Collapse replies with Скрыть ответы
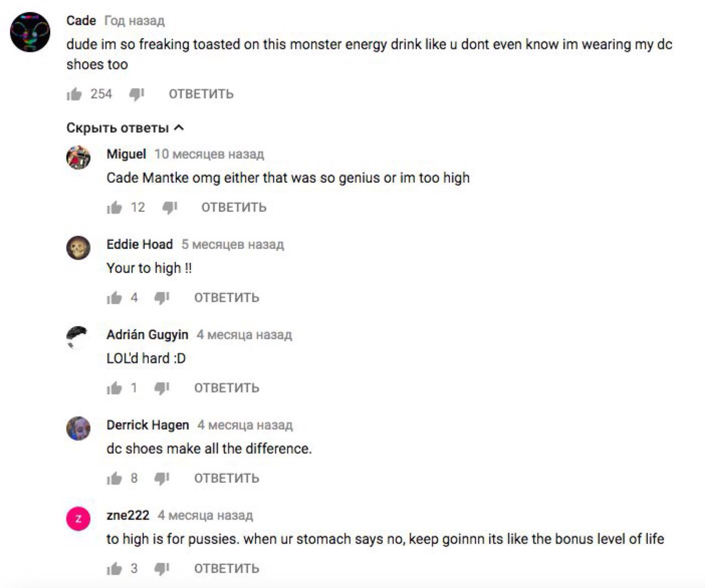The width and height of the screenshot is (705, 588). click(125, 128)
